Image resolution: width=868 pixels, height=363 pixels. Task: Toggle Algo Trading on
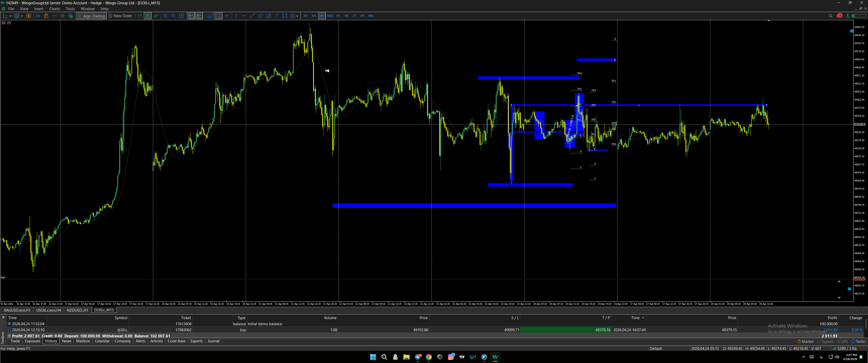point(91,16)
